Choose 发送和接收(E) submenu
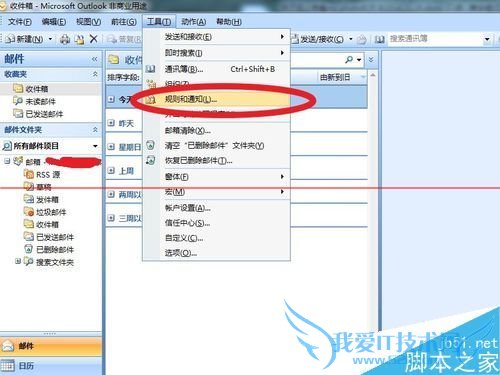500x375 pixels. coord(217,37)
